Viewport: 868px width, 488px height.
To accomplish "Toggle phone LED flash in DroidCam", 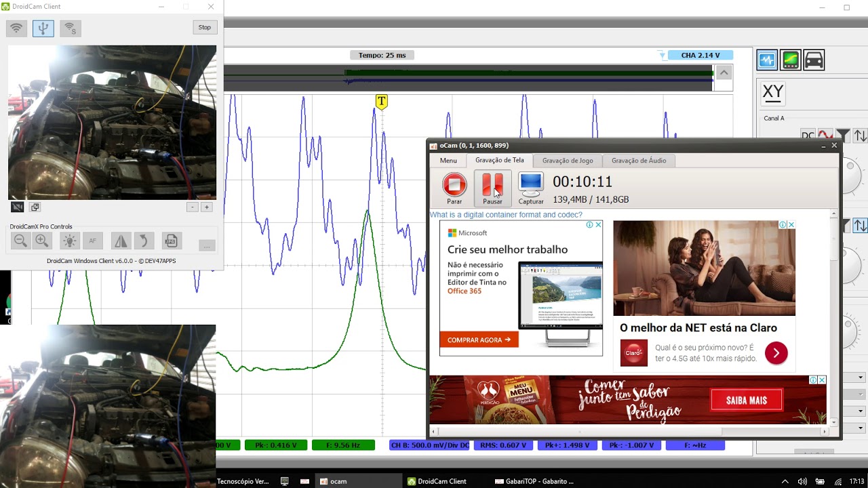I will [x=69, y=241].
